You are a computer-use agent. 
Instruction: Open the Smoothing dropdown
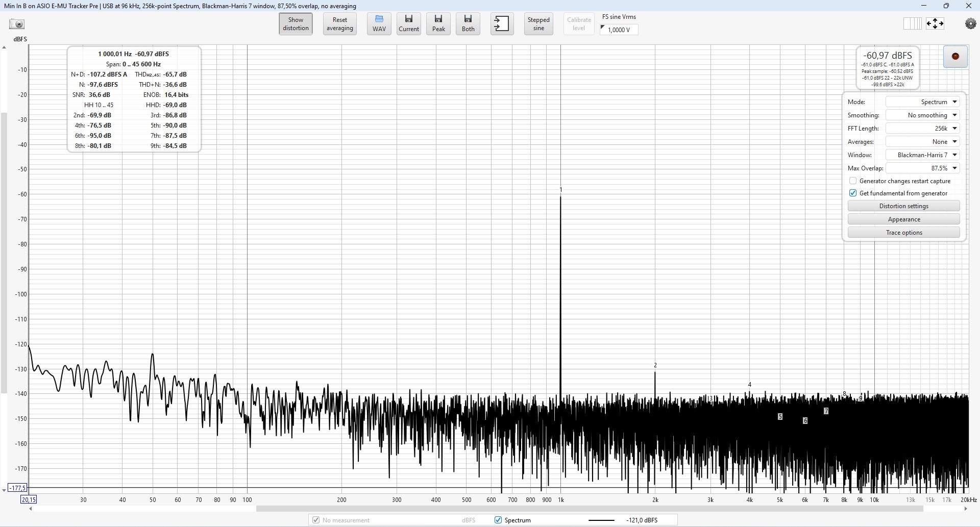[x=922, y=115]
